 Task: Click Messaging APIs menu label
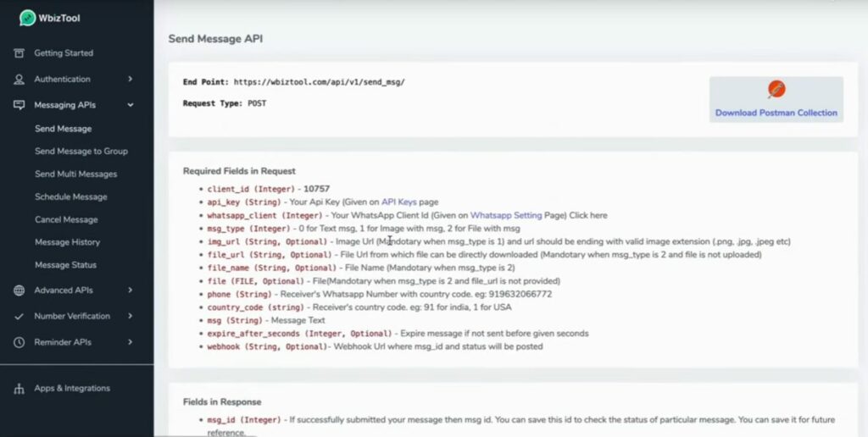(x=64, y=105)
